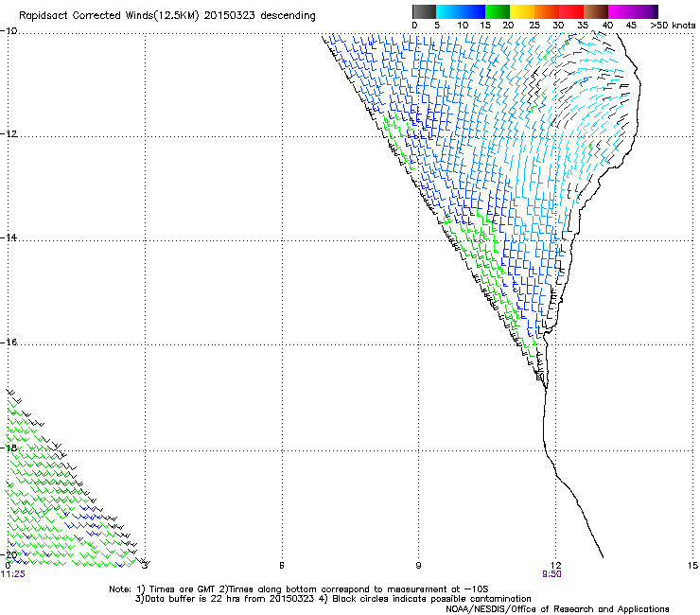Click the "-18" latitude axis label
Image resolution: width=700 pixels, height=615 pixels.
9,448
